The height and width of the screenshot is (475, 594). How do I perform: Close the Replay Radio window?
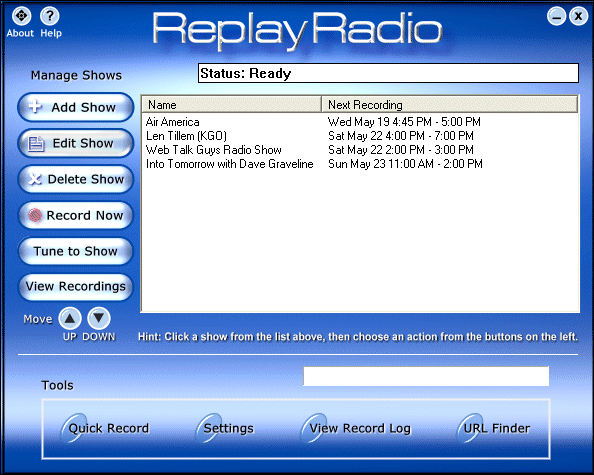(x=578, y=16)
